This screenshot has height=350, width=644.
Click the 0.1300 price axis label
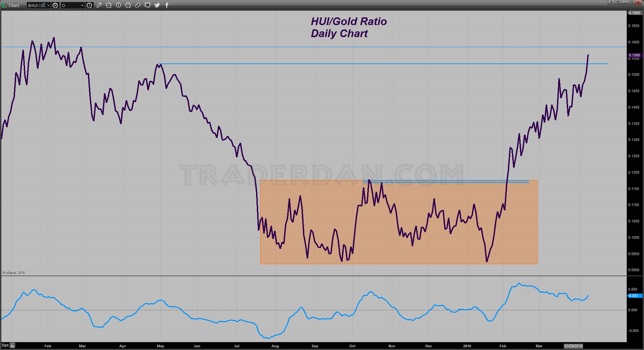(634, 140)
